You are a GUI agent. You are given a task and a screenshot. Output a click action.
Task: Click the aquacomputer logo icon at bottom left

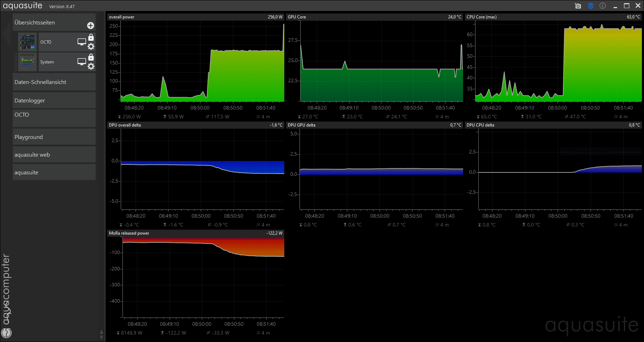pos(6,333)
